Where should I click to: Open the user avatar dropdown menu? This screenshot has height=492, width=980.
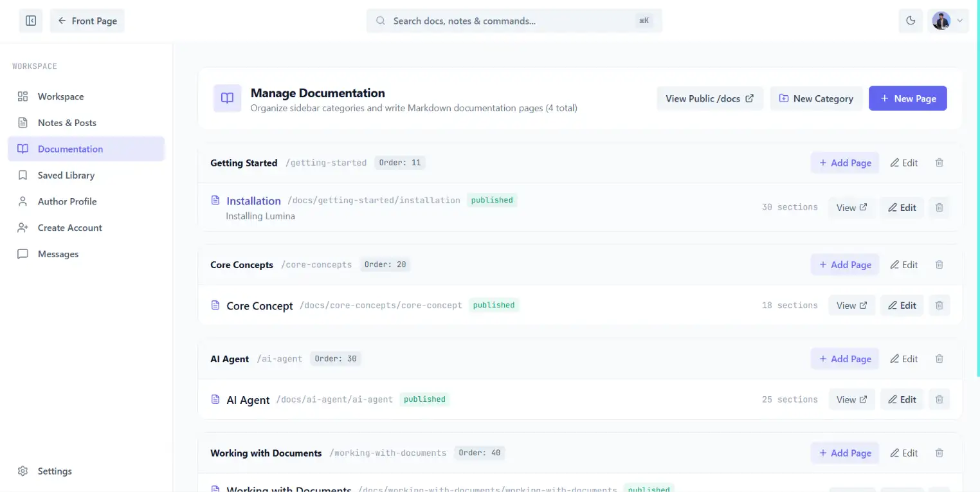tap(948, 21)
